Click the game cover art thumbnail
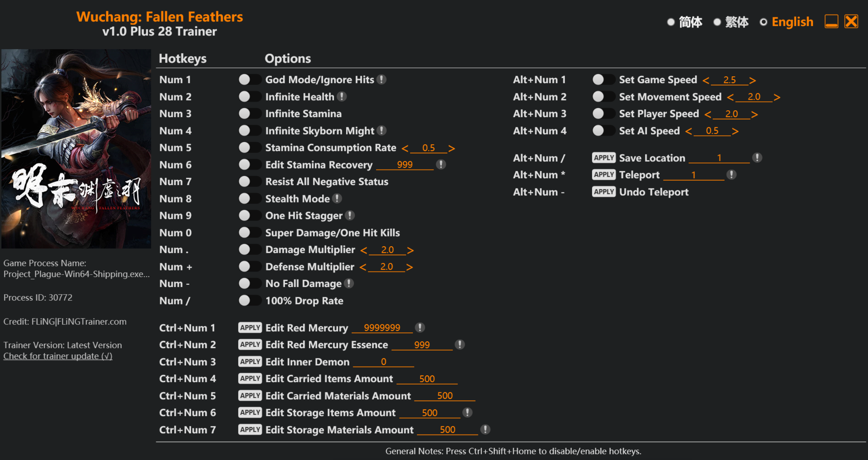This screenshot has height=460, width=868. (76, 148)
